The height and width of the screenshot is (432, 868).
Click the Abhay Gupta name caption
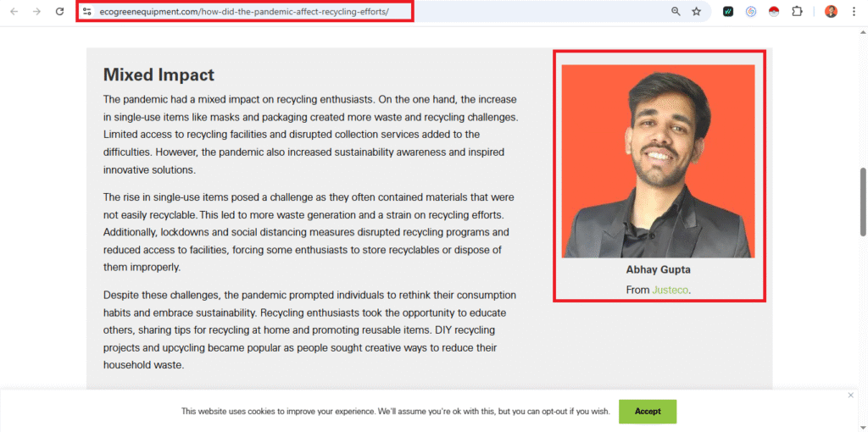[658, 270]
